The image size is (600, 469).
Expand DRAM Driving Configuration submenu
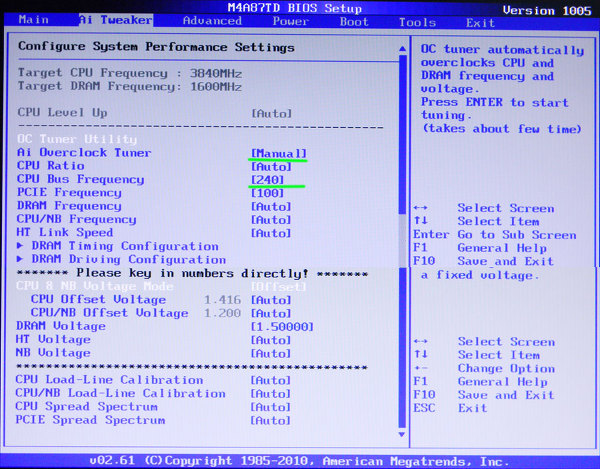point(121,259)
